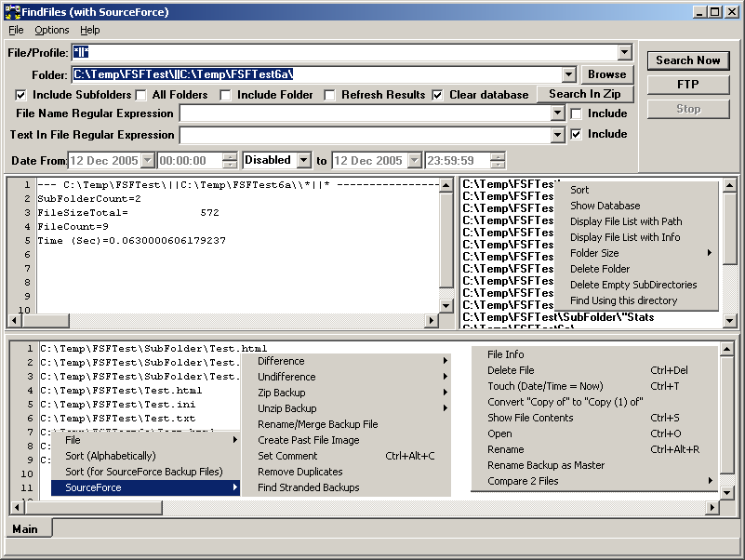Expand the File submenu in context menu

pos(145,440)
